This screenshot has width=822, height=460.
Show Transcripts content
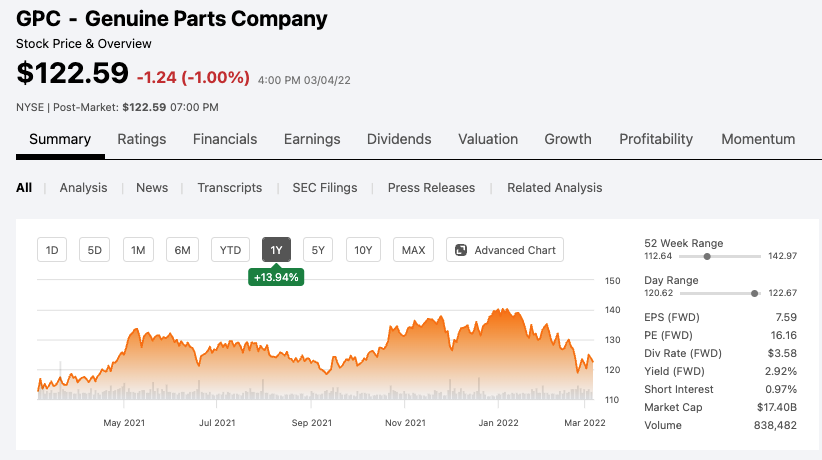(230, 188)
